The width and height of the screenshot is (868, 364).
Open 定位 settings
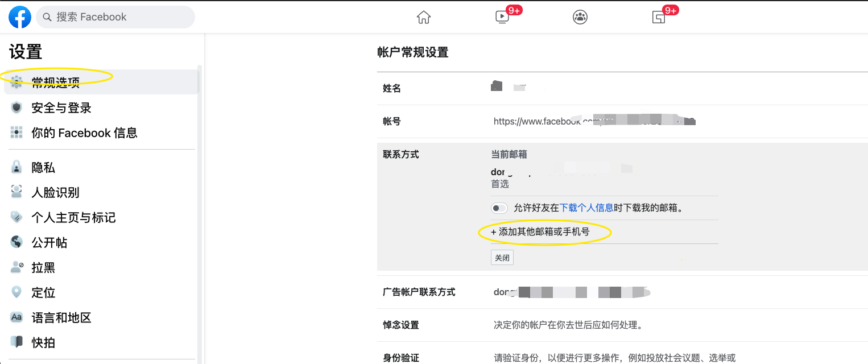[x=102, y=292]
